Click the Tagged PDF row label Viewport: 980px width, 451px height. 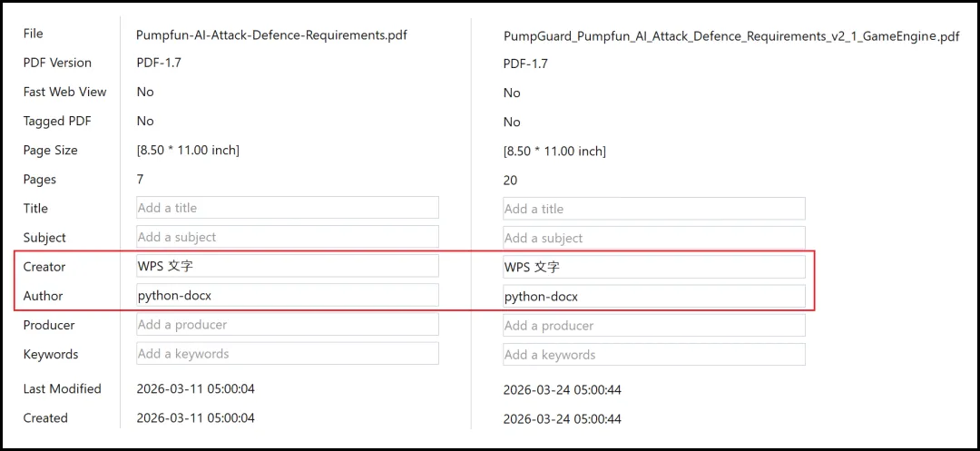(57, 122)
